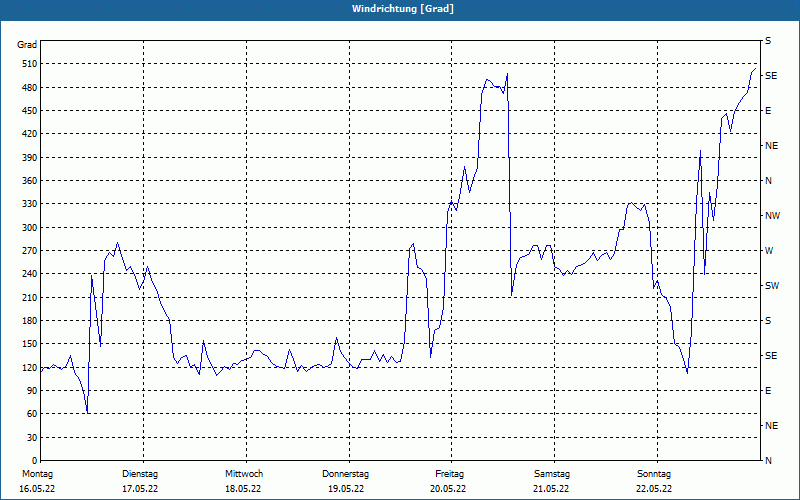Screen dimensions: 800x500
Task: Pick the 'Sonntag' day label
Action: click(x=654, y=474)
